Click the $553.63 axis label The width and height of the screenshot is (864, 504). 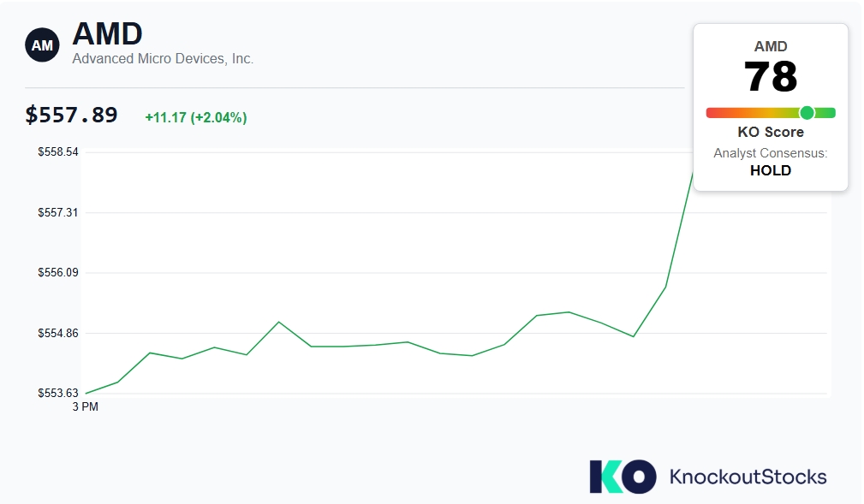coord(58,394)
